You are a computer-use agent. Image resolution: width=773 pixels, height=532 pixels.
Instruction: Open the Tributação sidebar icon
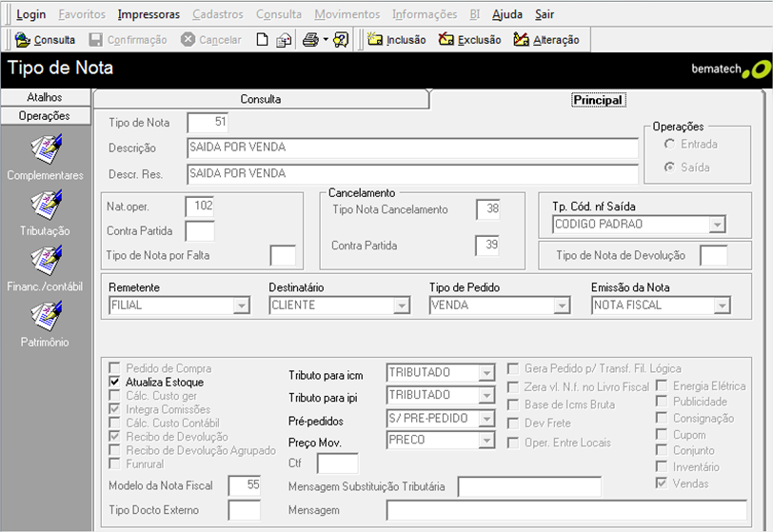point(47,206)
